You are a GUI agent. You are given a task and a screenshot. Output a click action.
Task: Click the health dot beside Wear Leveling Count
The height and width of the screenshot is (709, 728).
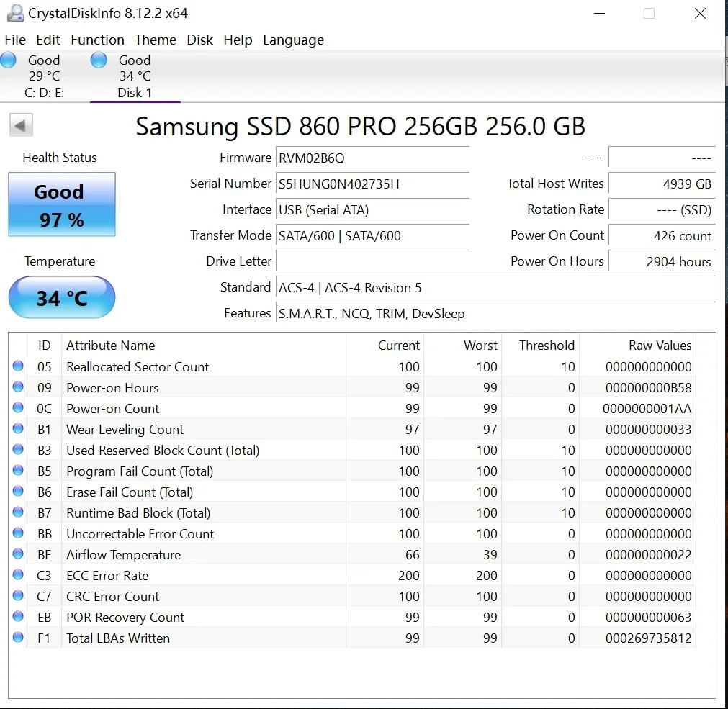(x=17, y=428)
